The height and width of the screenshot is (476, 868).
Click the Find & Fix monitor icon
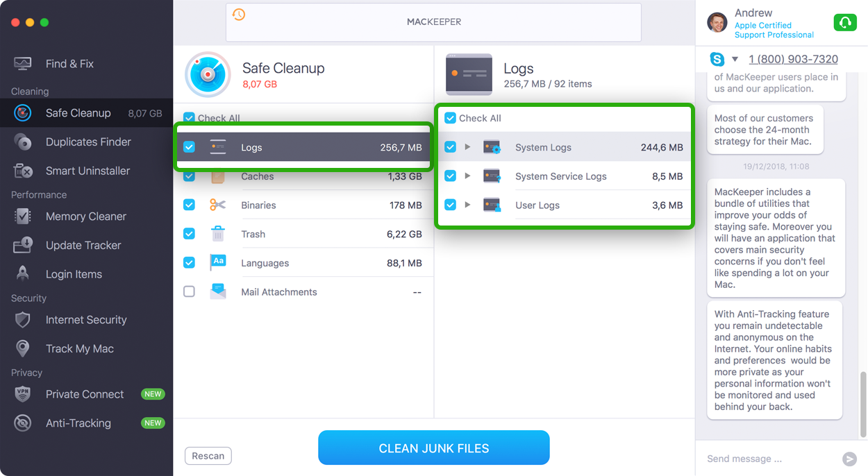tap(23, 64)
